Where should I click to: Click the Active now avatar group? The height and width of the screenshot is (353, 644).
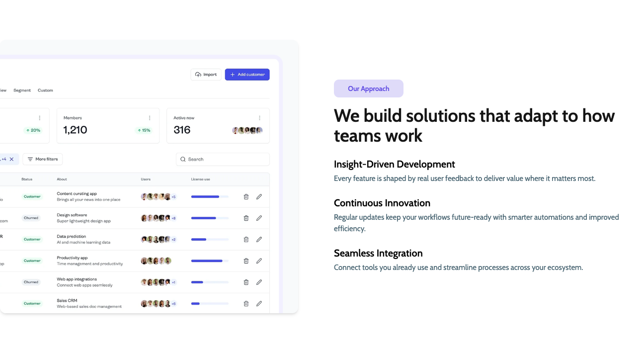click(247, 131)
